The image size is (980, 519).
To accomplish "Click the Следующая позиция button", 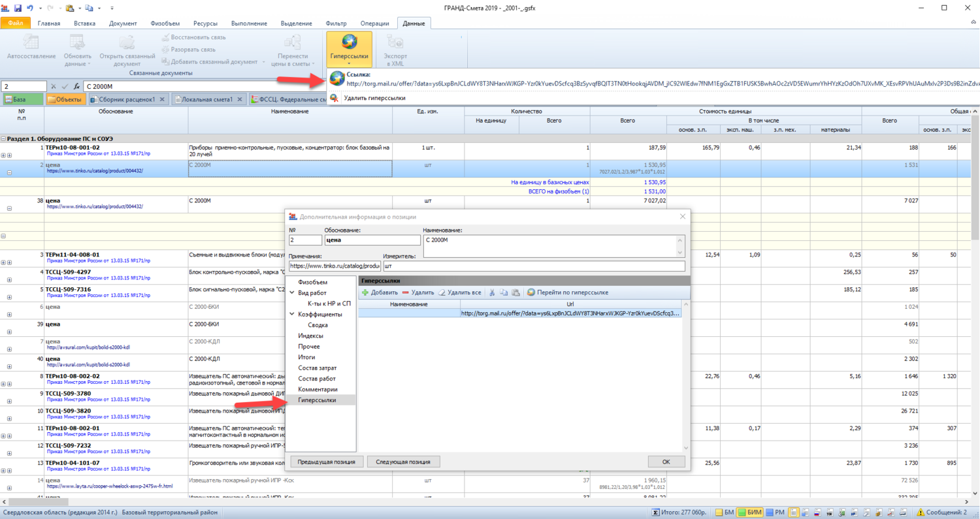I will point(403,462).
